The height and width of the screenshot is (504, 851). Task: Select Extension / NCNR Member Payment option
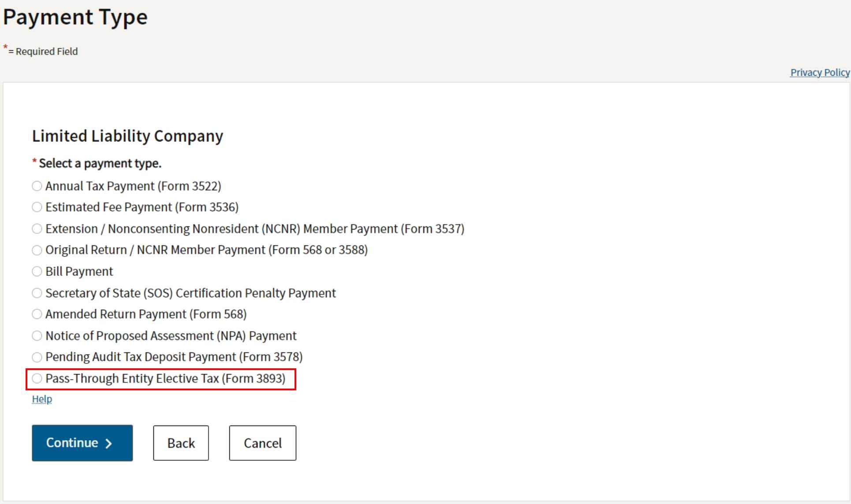click(37, 229)
